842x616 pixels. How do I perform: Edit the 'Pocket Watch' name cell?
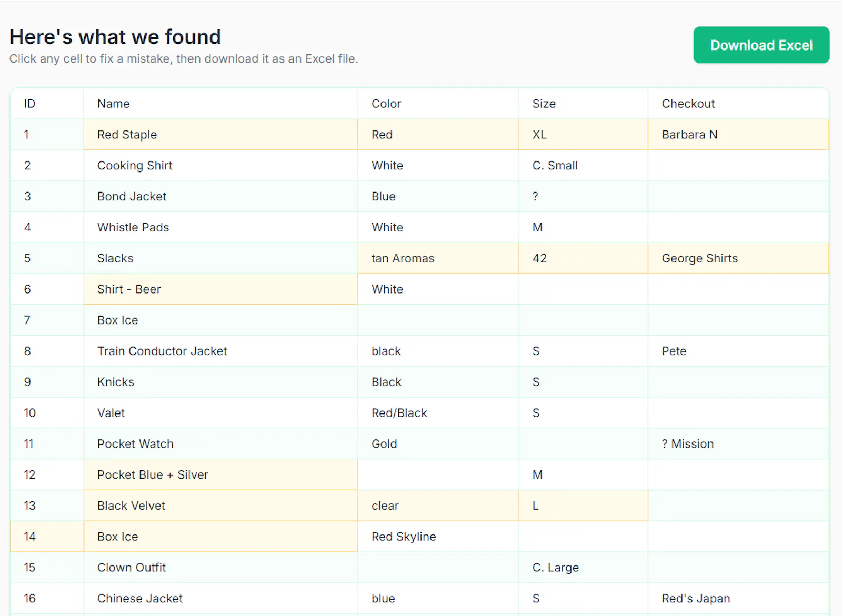point(220,444)
